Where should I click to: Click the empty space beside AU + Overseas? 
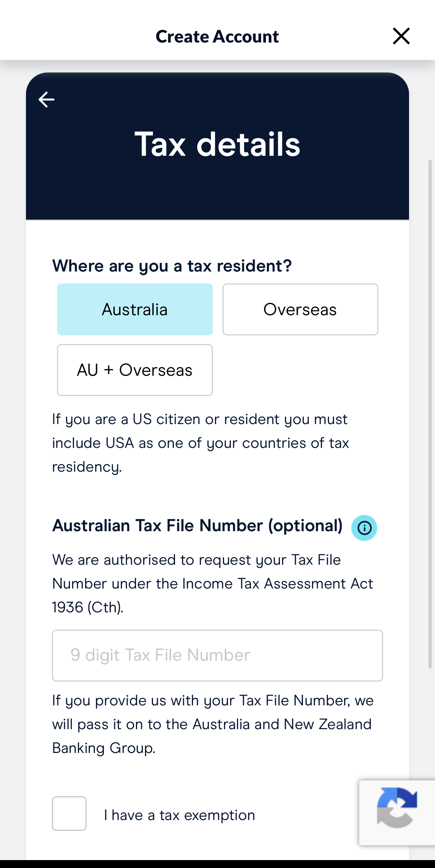pyautogui.click(x=300, y=370)
